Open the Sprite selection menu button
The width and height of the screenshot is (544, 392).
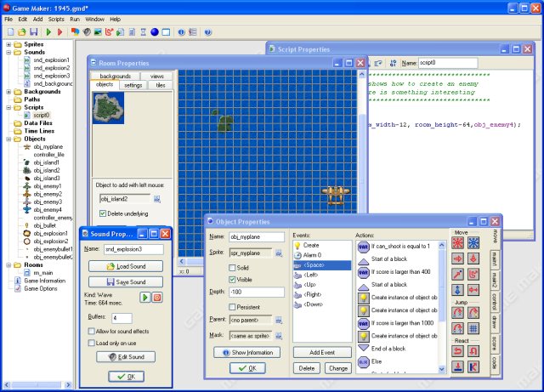279,253
